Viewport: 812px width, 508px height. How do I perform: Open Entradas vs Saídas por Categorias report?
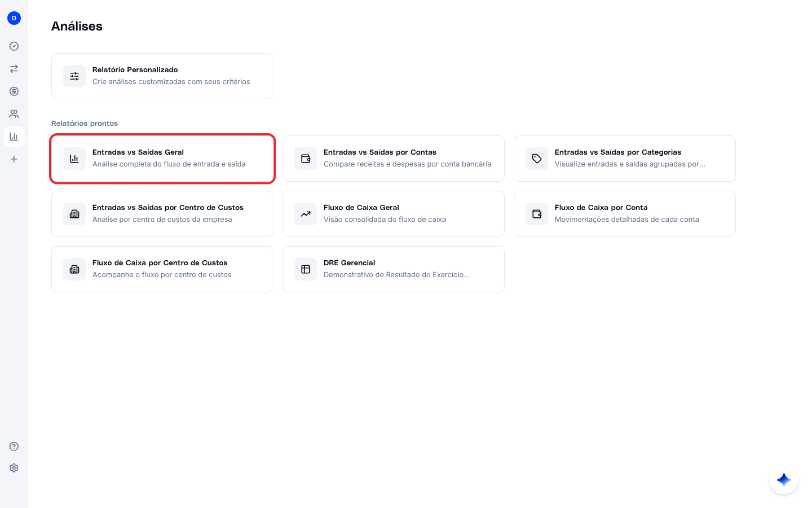tap(625, 159)
